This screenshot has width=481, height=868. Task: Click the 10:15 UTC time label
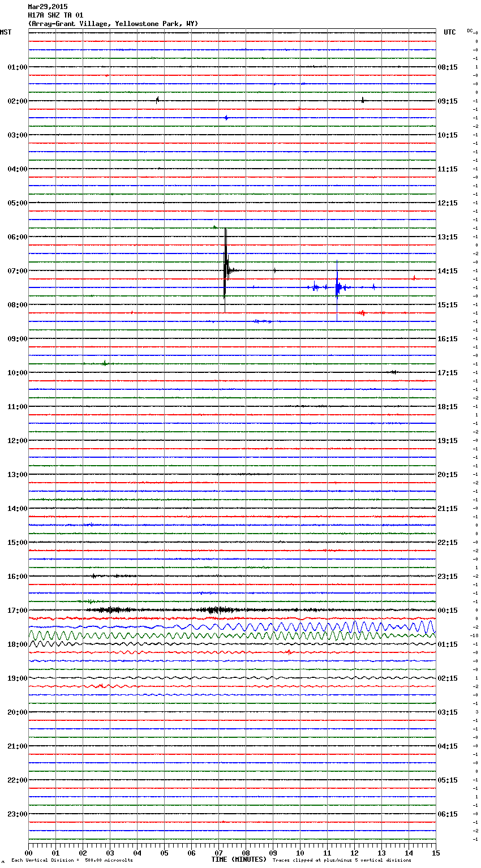pyautogui.click(x=448, y=135)
